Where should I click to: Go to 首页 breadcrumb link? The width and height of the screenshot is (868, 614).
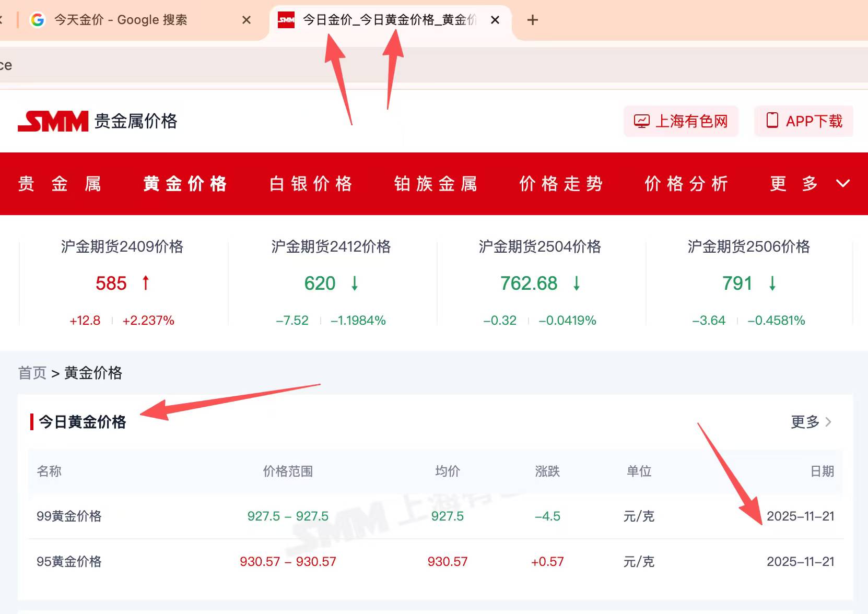[x=32, y=373]
